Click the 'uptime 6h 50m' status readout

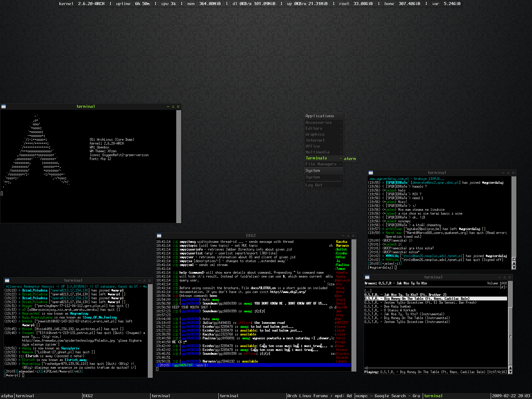133,4
